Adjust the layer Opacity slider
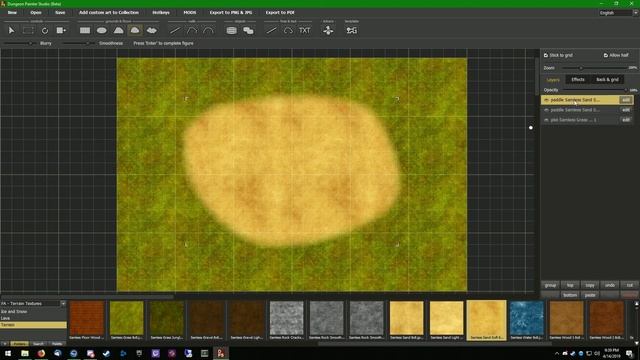 click(x=595, y=90)
